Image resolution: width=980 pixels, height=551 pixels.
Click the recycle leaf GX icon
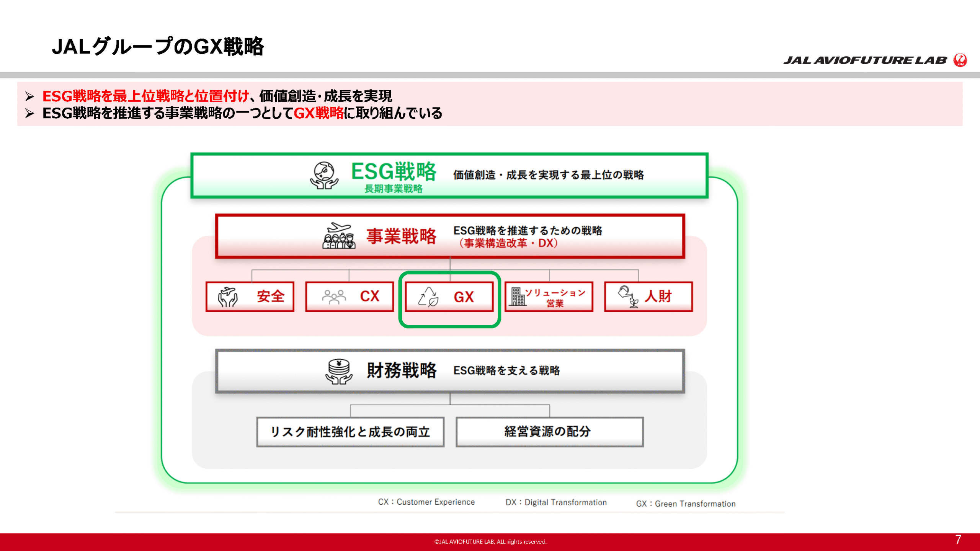(x=428, y=297)
